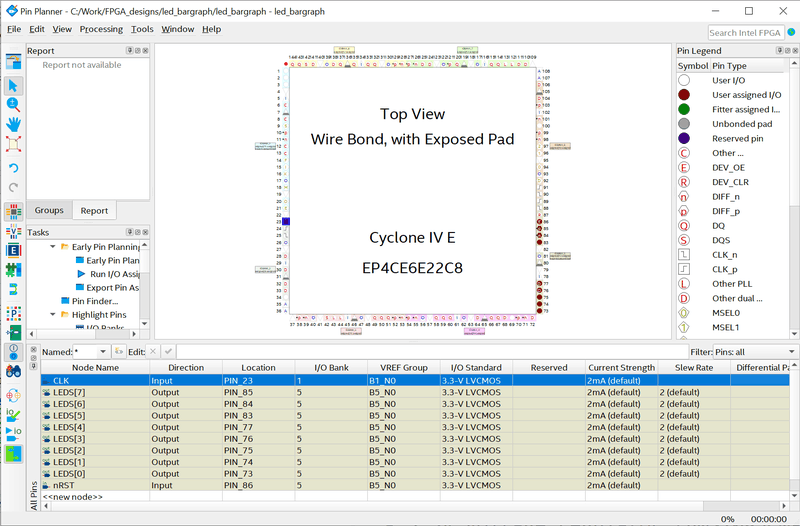Close the Pin Legend panel
The width and height of the screenshot is (800, 526).
pyautogui.click(x=795, y=51)
